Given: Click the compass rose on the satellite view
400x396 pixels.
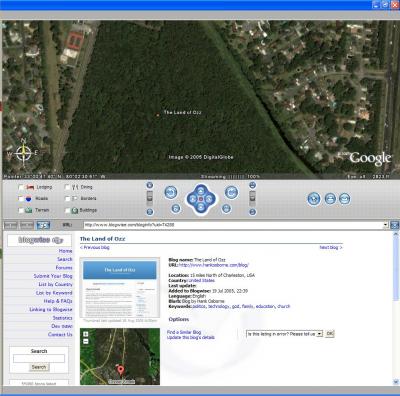Looking at the screenshot, I should tap(24, 153).
